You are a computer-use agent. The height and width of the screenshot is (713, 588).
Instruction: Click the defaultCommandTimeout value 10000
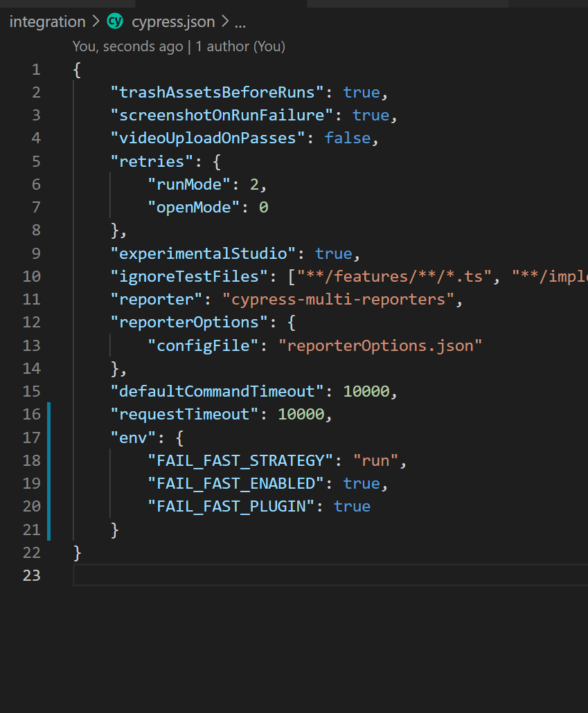[366, 391]
